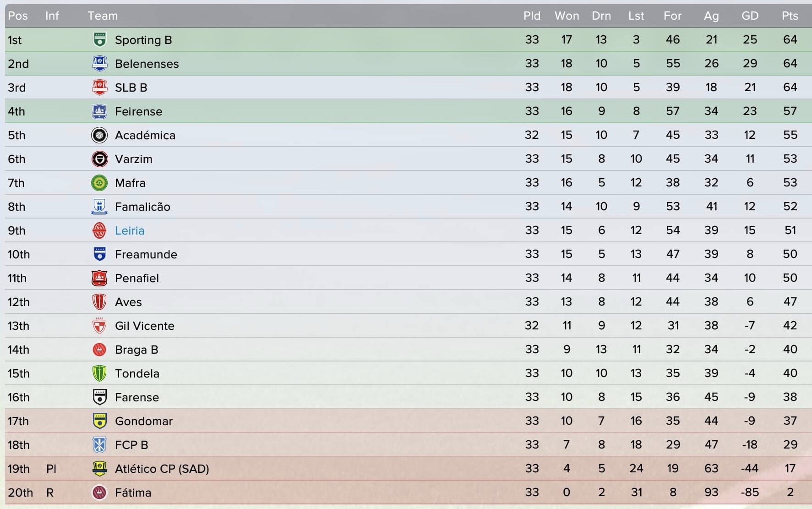The image size is (812, 509).
Task: Sort by the For goals header
Action: point(672,16)
